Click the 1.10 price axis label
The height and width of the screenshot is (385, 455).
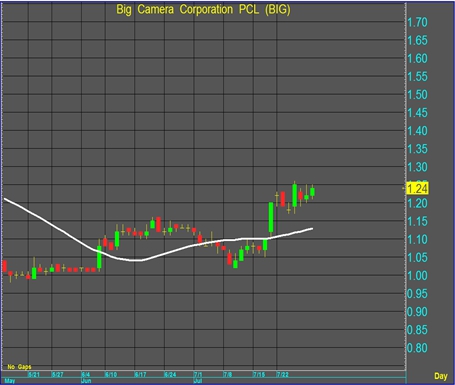pos(417,239)
